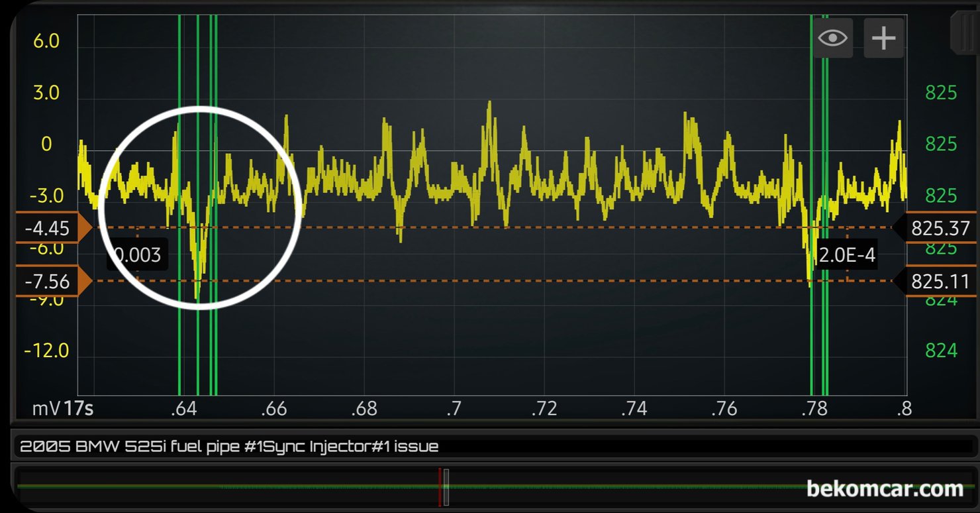The width and height of the screenshot is (980, 513).
Task: Toggle the eye visibility icon
Action: (x=832, y=38)
